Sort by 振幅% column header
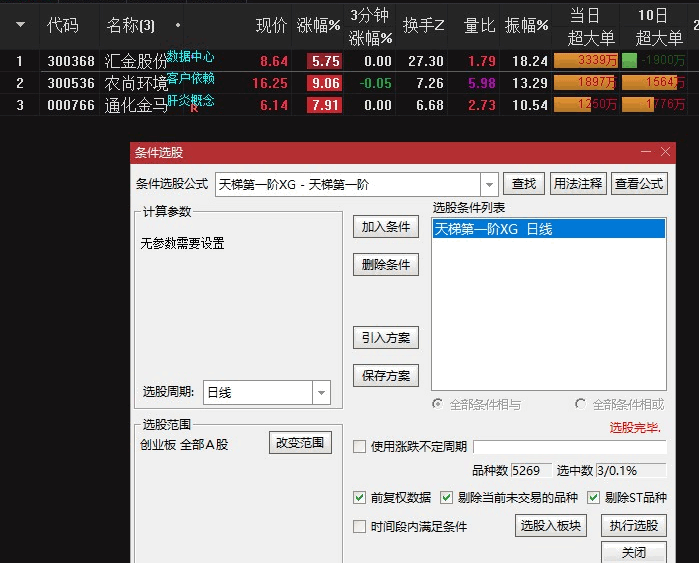 (526, 25)
